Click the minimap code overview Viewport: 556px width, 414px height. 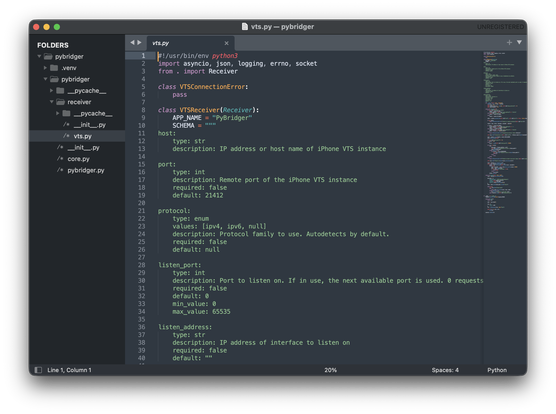click(505, 133)
